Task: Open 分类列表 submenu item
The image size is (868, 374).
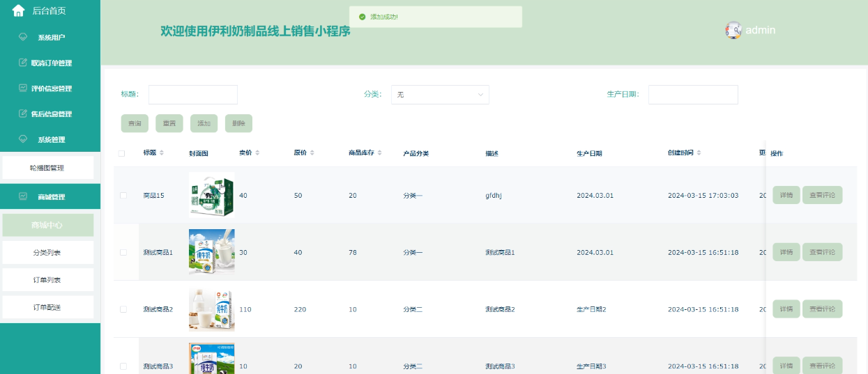Action: click(48, 252)
